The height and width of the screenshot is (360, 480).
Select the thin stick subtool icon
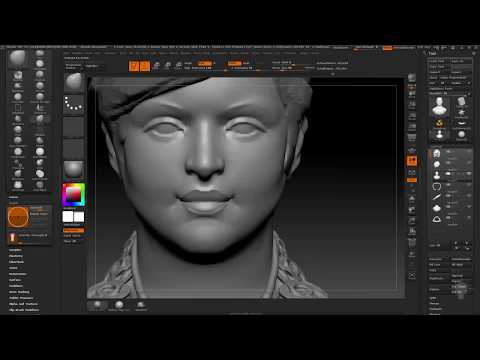click(x=437, y=197)
